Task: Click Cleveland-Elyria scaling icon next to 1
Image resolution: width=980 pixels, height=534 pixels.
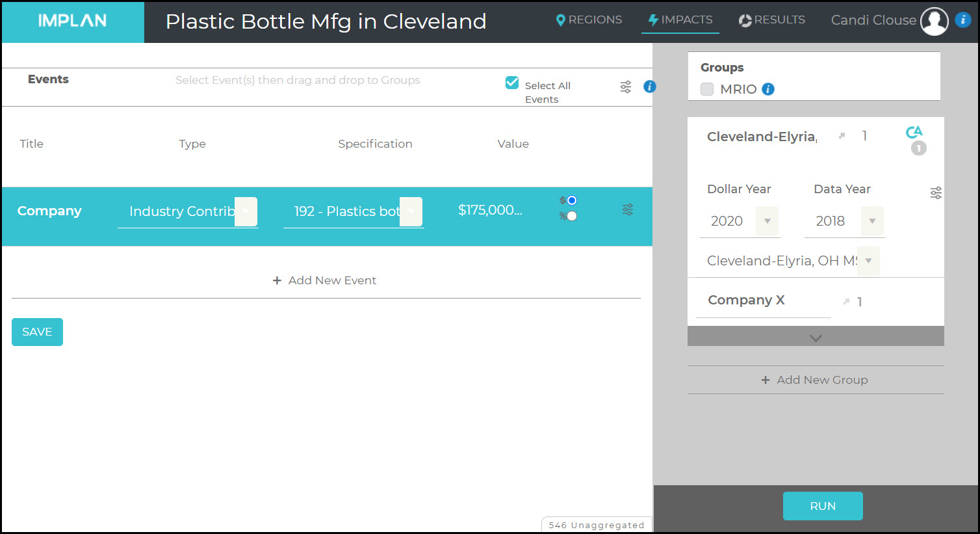Action: (x=842, y=136)
